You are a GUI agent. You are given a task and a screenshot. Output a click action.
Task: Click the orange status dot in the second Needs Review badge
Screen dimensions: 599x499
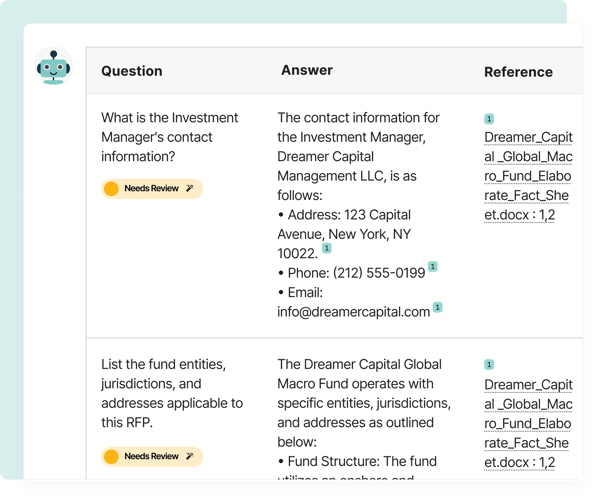(x=111, y=456)
